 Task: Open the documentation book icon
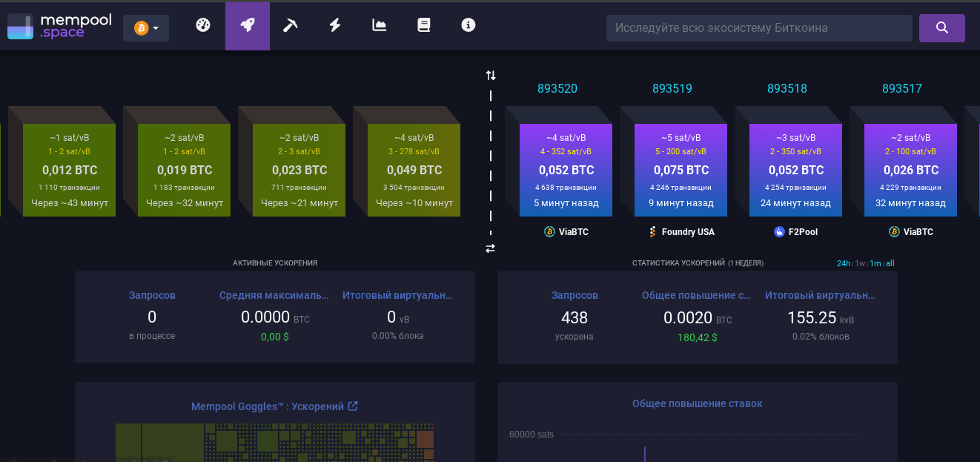(x=424, y=25)
